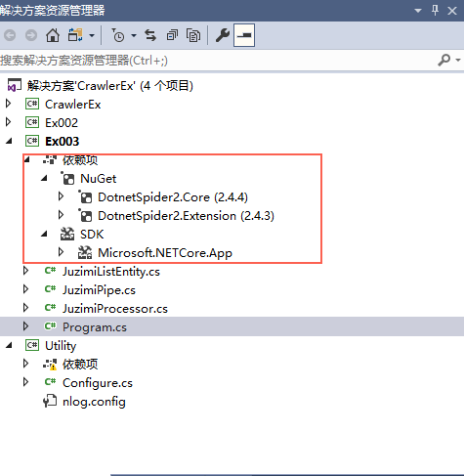
Task: Click the Ex003 依赖项 dependencies icon
Action: point(50,159)
